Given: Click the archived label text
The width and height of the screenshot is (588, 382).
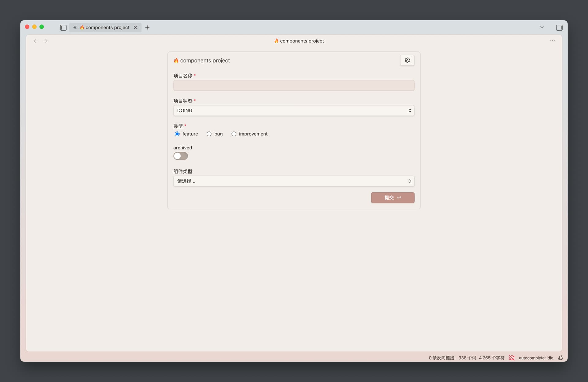Looking at the screenshot, I should click(x=183, y=148).
